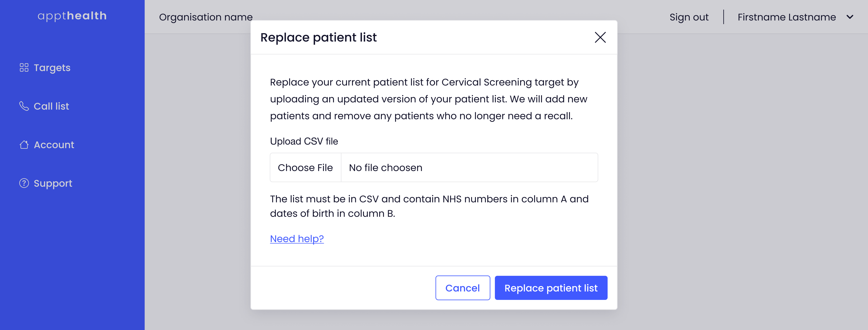Viewport: 868px width, 330px height.
Task: Cancel the patient list replacement
Action: (x=463, y=288)
